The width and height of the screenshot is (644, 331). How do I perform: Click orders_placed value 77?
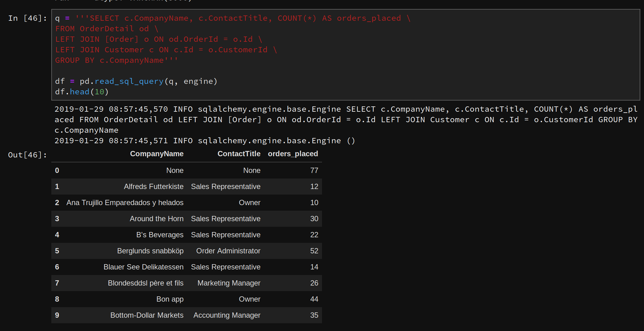point(314,170)
